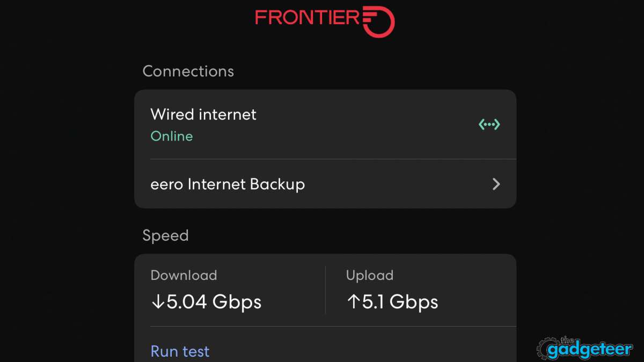This screenshot has height=362, width=644.
Task: Click the Gadgeteer gear logo watermark
Action: 548,349
